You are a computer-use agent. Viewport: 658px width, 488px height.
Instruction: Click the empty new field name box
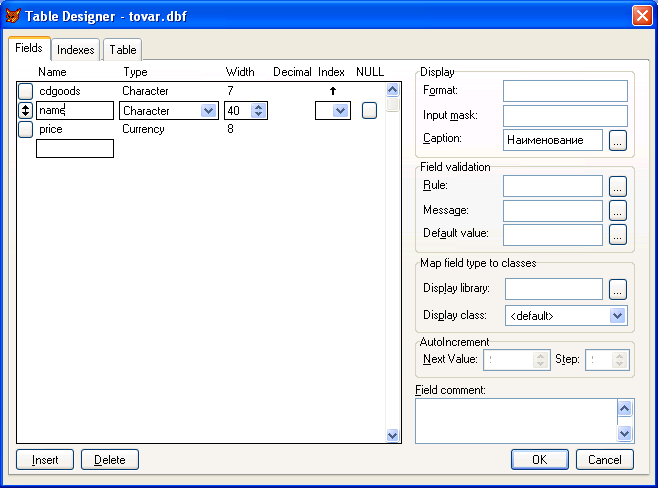tap(75, 149)
